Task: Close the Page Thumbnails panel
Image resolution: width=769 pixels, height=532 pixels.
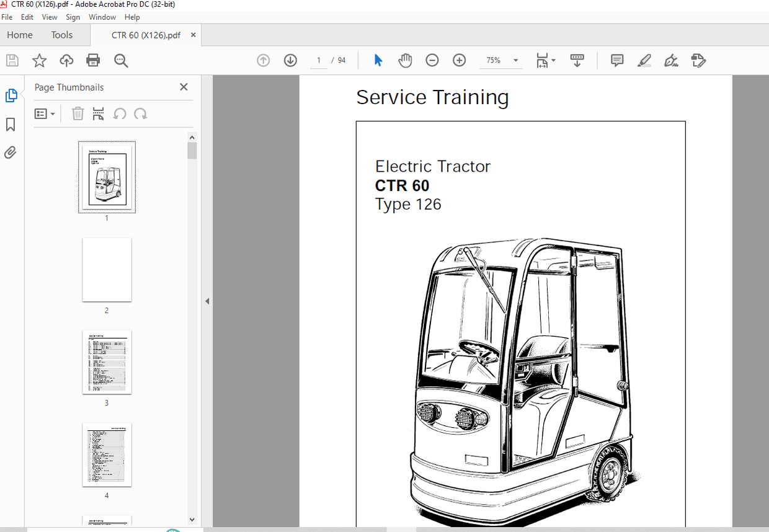Action: click(x=183, y=87)
